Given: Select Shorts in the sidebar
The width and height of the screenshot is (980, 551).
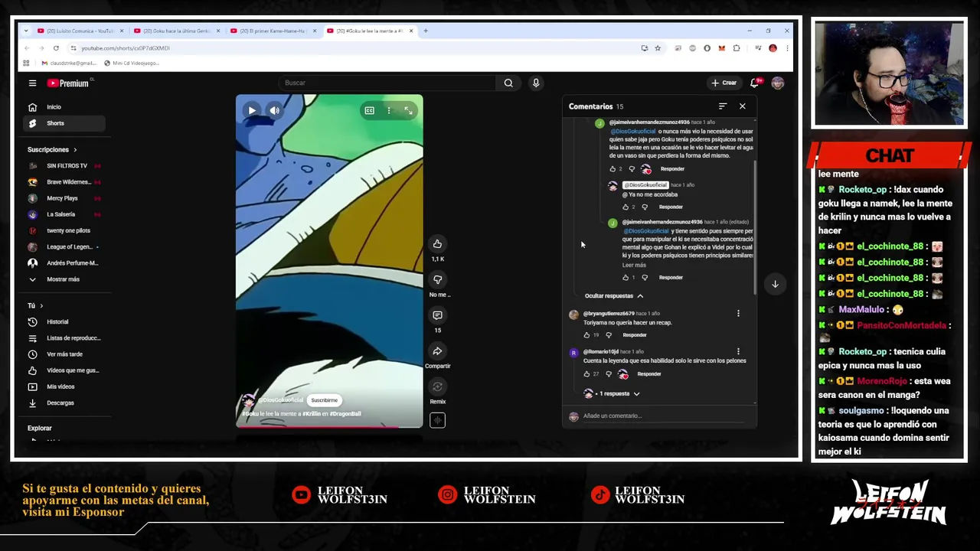Looking at the screenshot, I should pyautogui.click(x=64, y=123).
